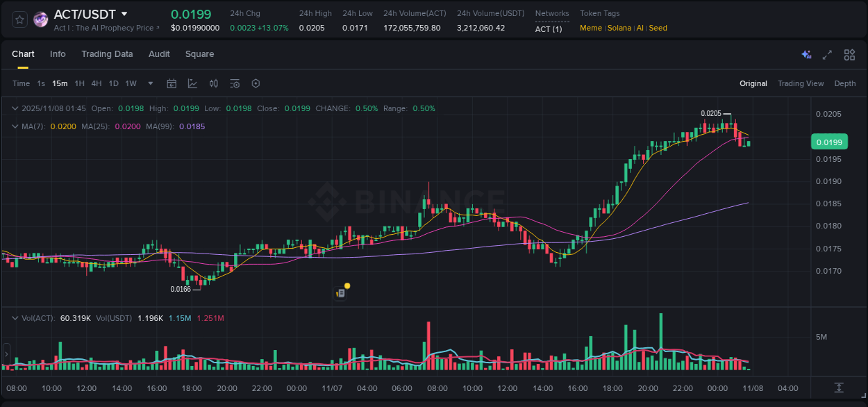Expand chart to fullscreen via arrow icon
Viewport: 868px width, 407px height.
pos(828,54)
